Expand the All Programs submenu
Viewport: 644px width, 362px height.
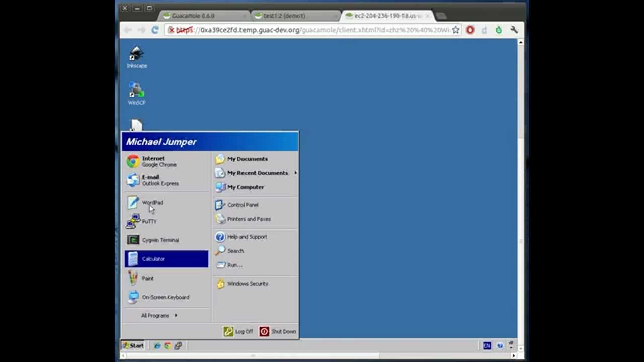tap(159, 315)
